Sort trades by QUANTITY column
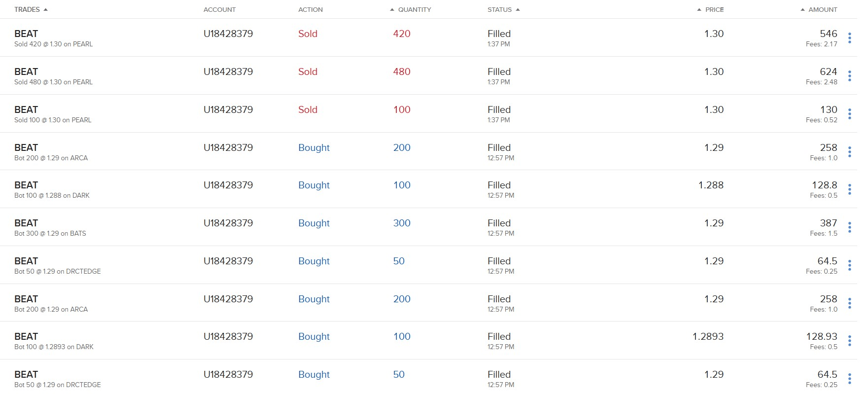This screenshot has width=868, height=394. click(x=414, y=9)
